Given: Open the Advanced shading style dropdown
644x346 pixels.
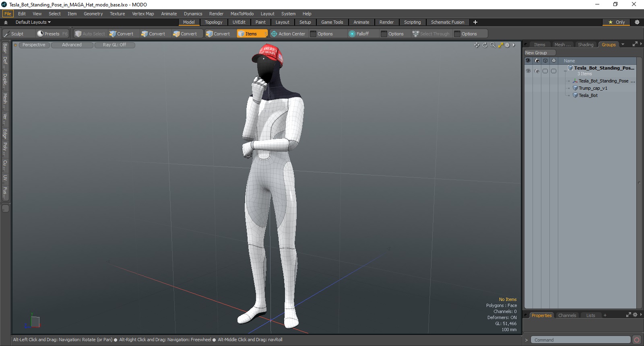Looking at the screenshot, I should point(72,45).
